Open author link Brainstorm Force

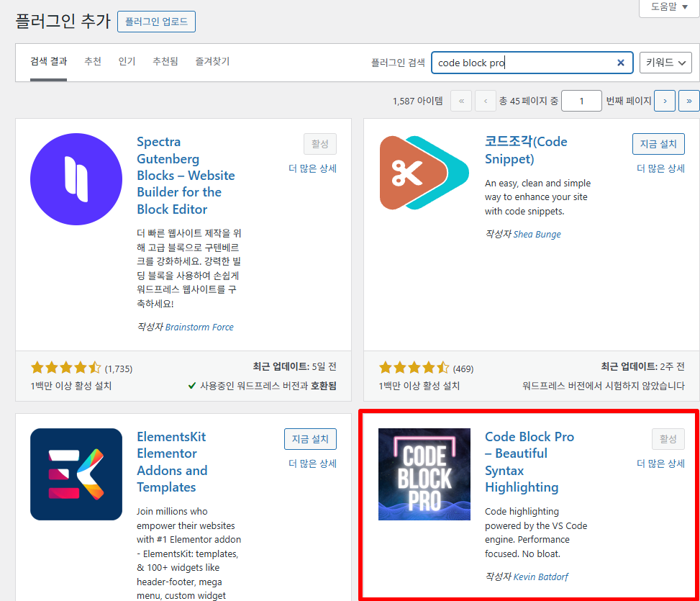(199, 327)
